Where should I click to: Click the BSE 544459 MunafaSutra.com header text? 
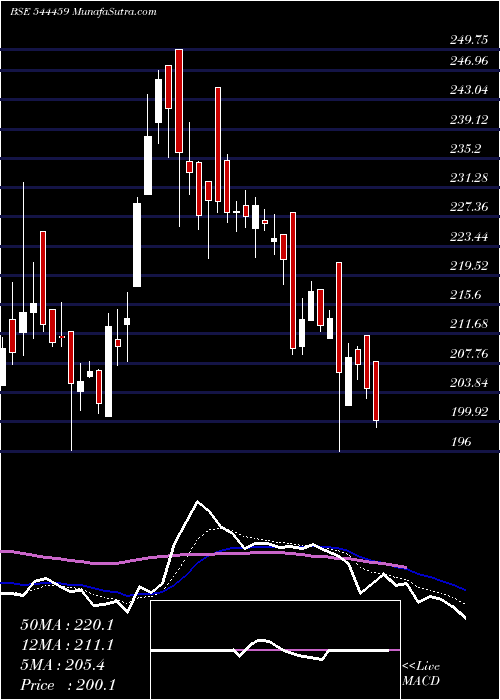click(83, 12)
